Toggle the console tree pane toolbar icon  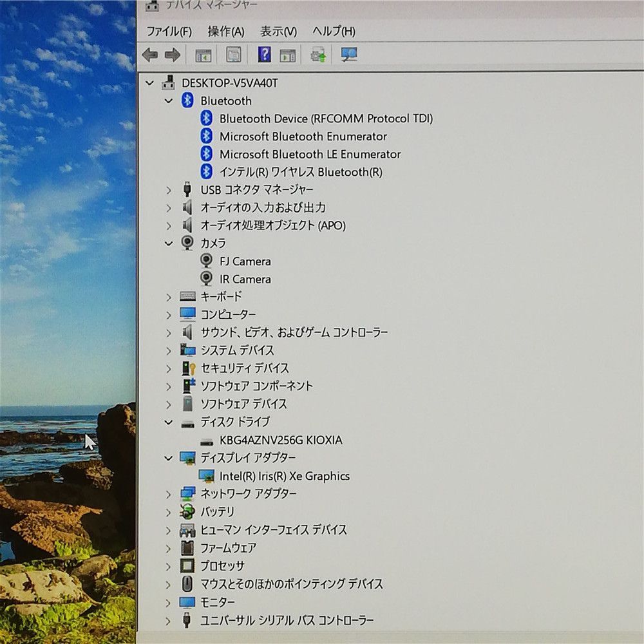203,55
